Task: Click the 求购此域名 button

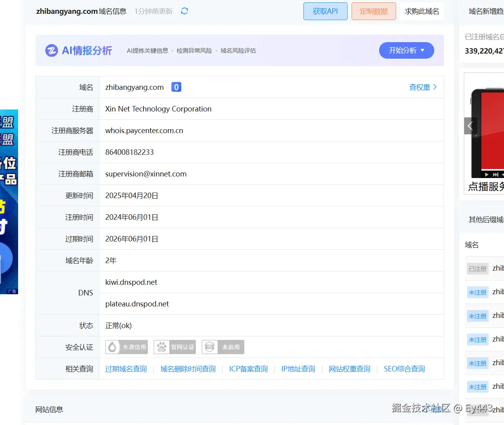Action: click(422, 11)
